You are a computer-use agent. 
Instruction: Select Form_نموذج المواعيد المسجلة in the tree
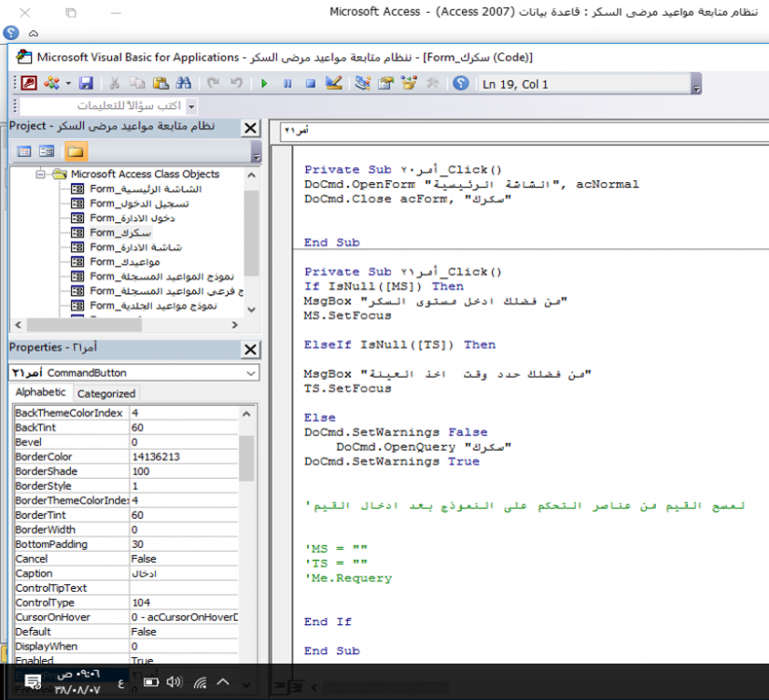click(161, 276)
